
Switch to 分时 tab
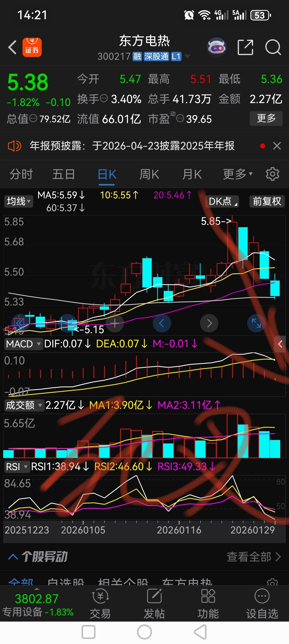[x=21, y=174]
